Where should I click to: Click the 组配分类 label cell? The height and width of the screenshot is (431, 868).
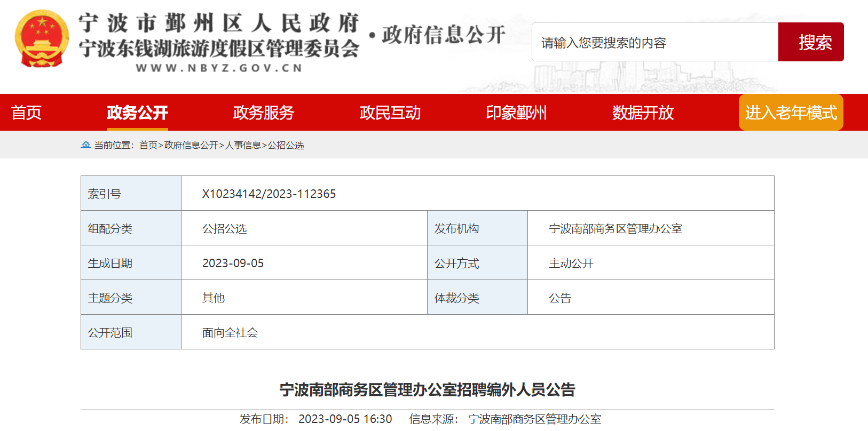131,228
